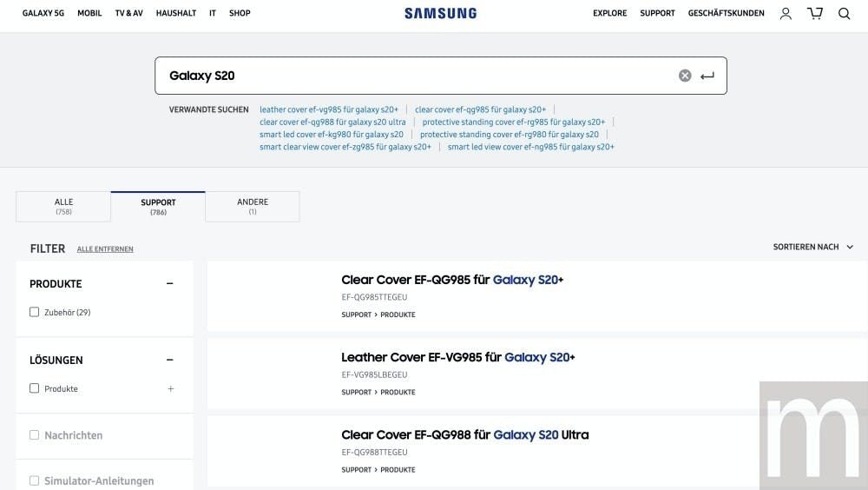
Task: Expand Produkte sub-options with plus icon
Action: (x=171, y=388)
